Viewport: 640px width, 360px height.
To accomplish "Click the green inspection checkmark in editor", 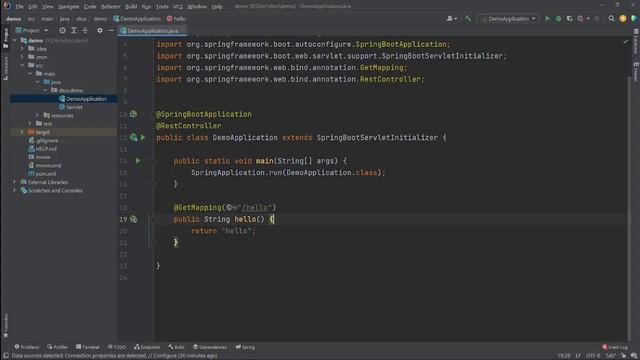I will click(x=625, y=42).
